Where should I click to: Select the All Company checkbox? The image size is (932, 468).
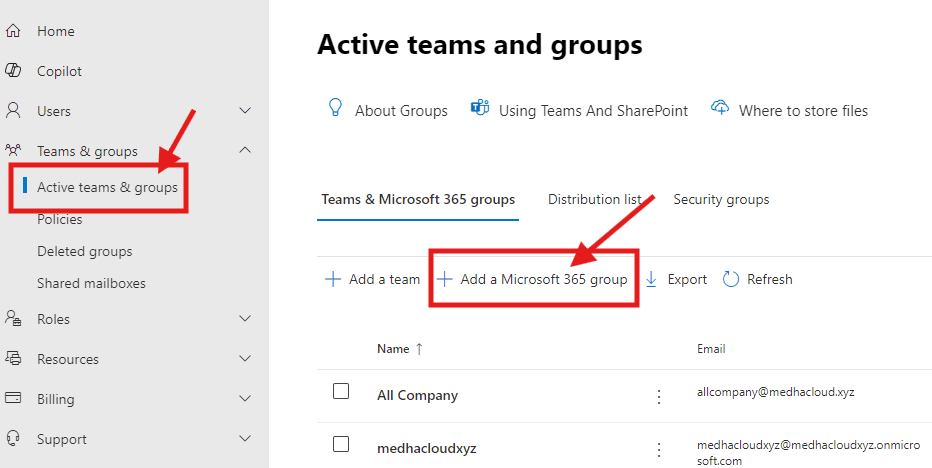[341, 391]
